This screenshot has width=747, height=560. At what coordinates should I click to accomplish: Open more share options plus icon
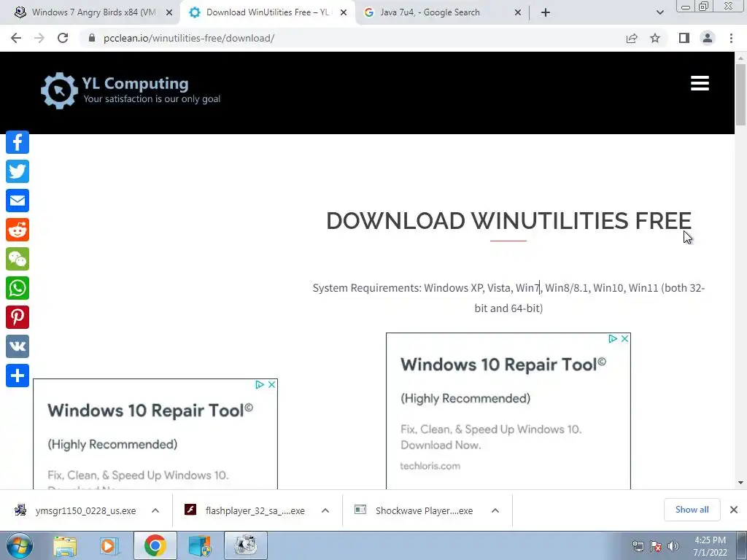coord(18,376)
